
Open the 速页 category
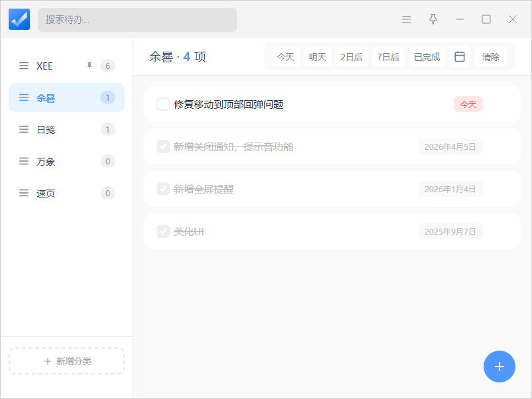[x=66, y=194]
